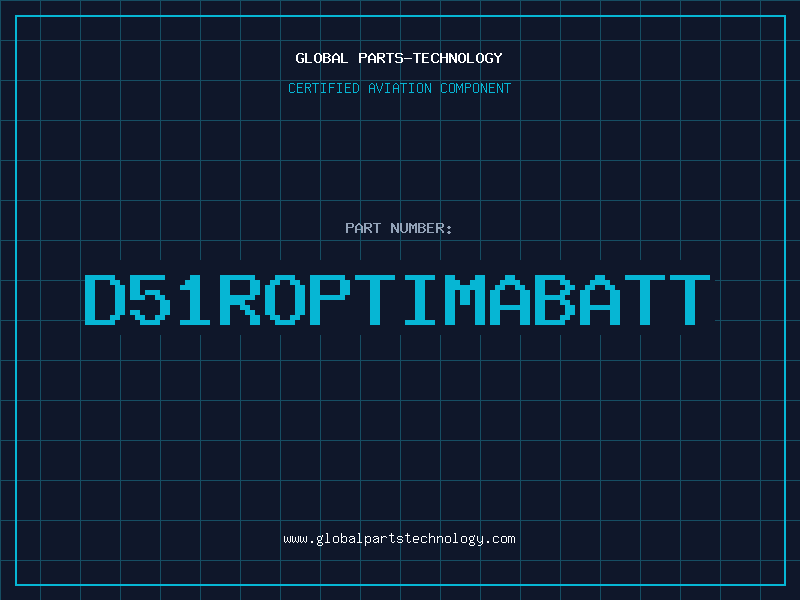Open the www.globalpartstechnology.com link

tap(399, 539)
